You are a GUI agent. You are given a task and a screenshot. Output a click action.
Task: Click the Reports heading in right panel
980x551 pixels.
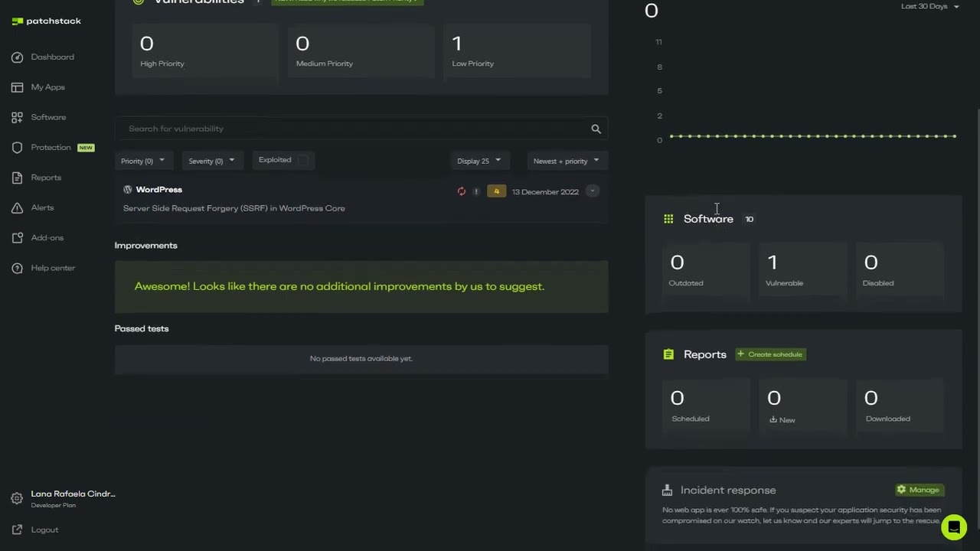point(705,354)
